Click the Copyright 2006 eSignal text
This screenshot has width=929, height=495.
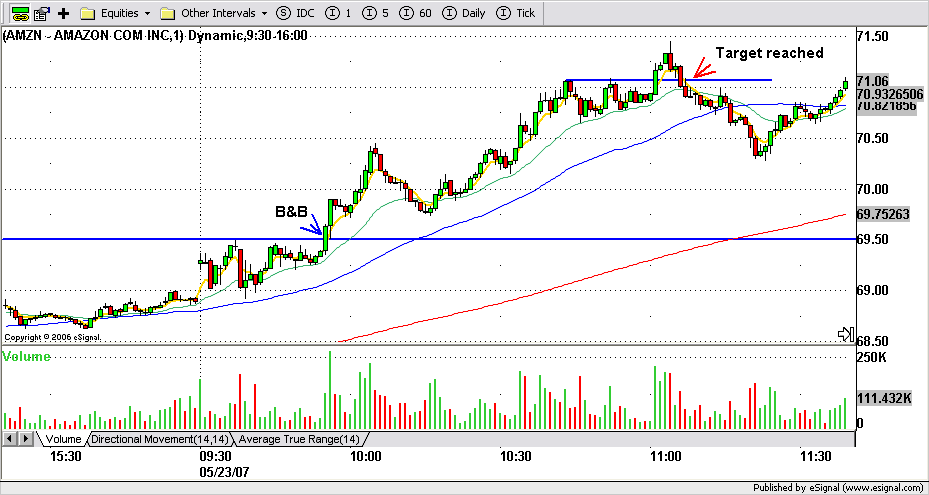coord(53,337)
